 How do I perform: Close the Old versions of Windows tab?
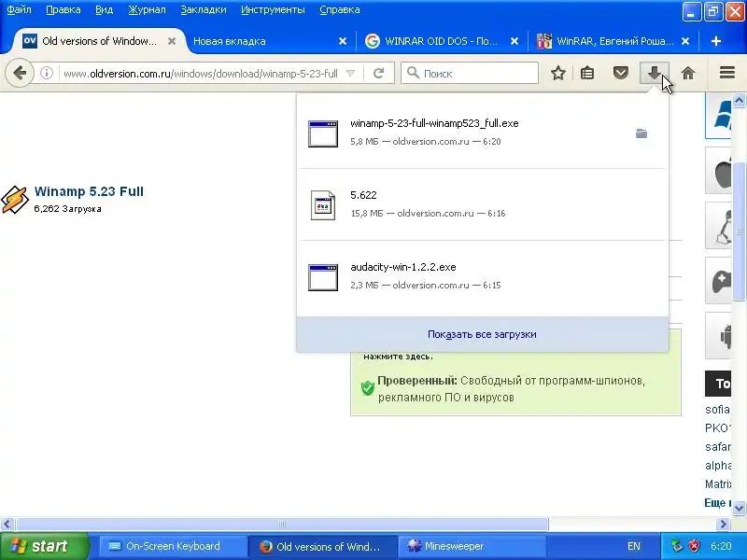click(x=172, y=41)
